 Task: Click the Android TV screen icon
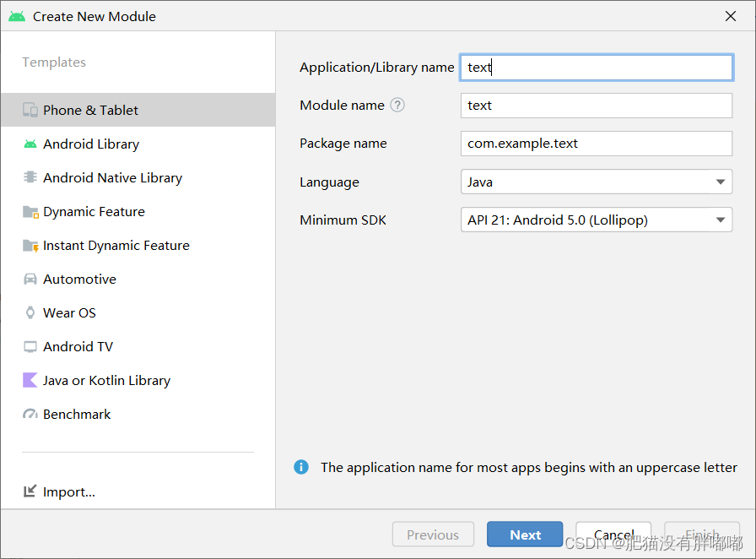pyautogui.click(x=30, y=346)
